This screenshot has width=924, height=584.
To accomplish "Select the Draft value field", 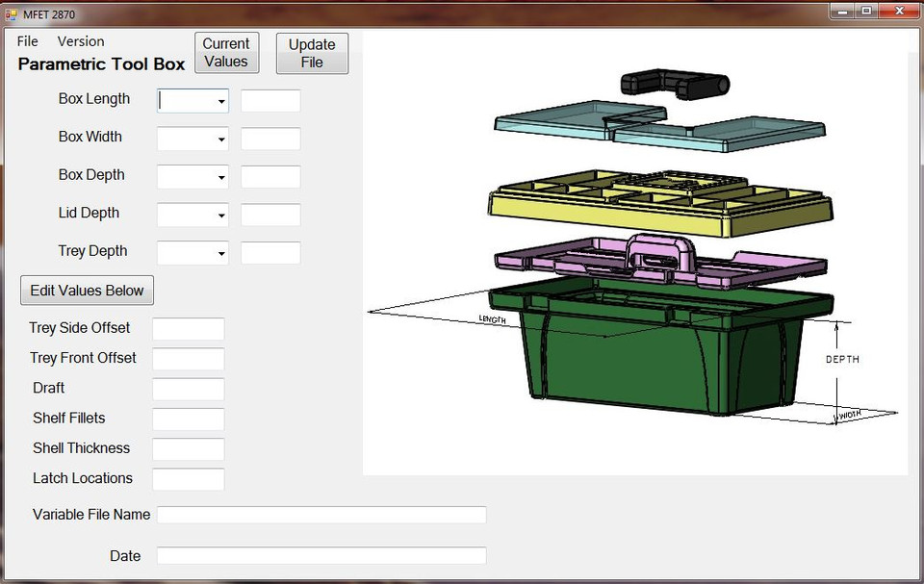I will click(188, 389).
